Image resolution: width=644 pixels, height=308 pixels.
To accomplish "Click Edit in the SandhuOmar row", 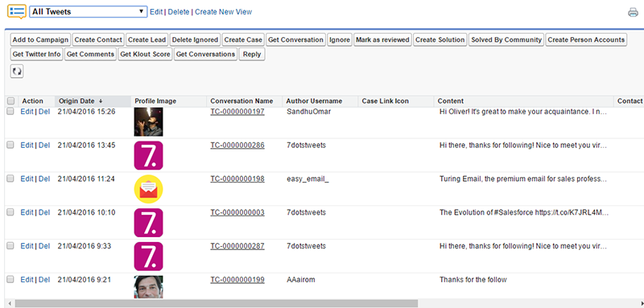I will [x=27, y=112].
